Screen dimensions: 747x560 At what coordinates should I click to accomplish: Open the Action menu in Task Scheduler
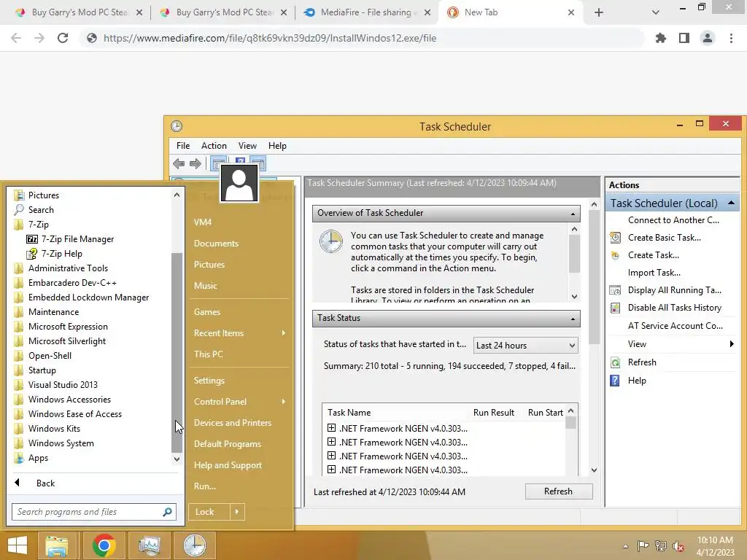coord(214,146)
